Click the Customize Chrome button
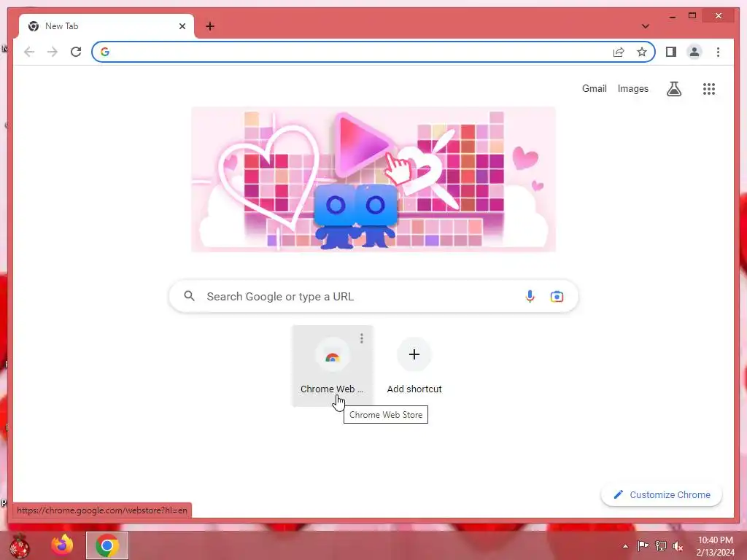 click(x=662, y=495)
